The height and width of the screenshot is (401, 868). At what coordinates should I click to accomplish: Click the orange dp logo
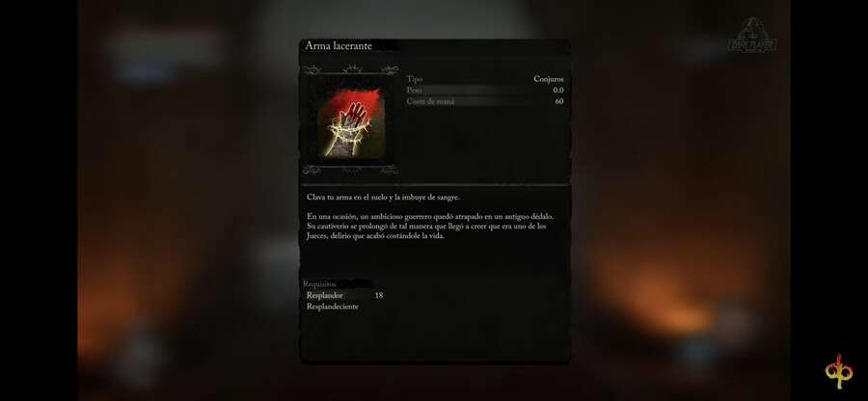pyautogui.click(x=839, y=371)
